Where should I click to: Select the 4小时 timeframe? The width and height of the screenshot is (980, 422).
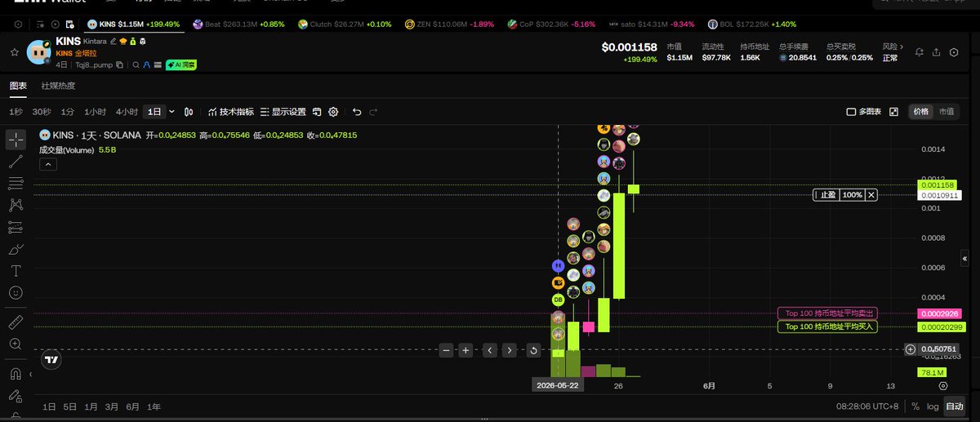(127, 112)
